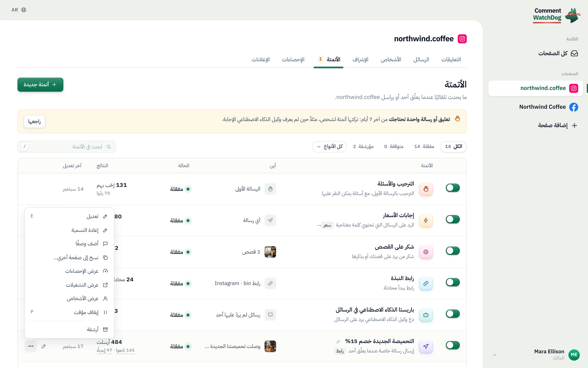Open the AR language selector
The height and width of the screenshot is (368, 588).
[19, 10]
